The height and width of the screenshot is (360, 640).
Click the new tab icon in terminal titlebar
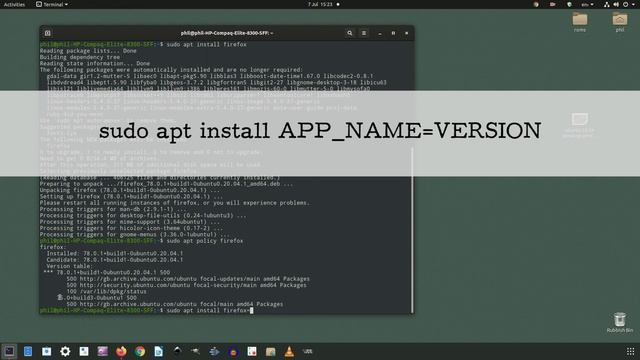click(47, 33)
